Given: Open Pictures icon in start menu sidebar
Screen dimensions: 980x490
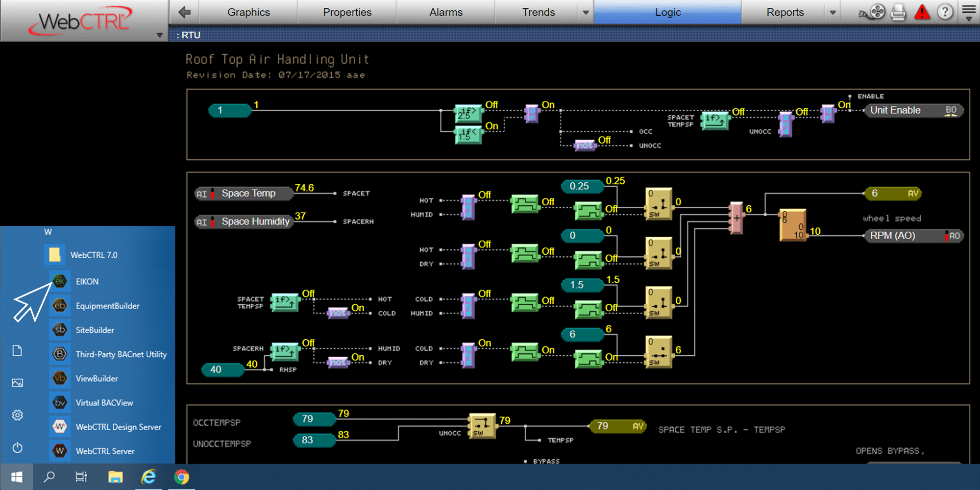Looking at the screenshot, I should 17,383.
